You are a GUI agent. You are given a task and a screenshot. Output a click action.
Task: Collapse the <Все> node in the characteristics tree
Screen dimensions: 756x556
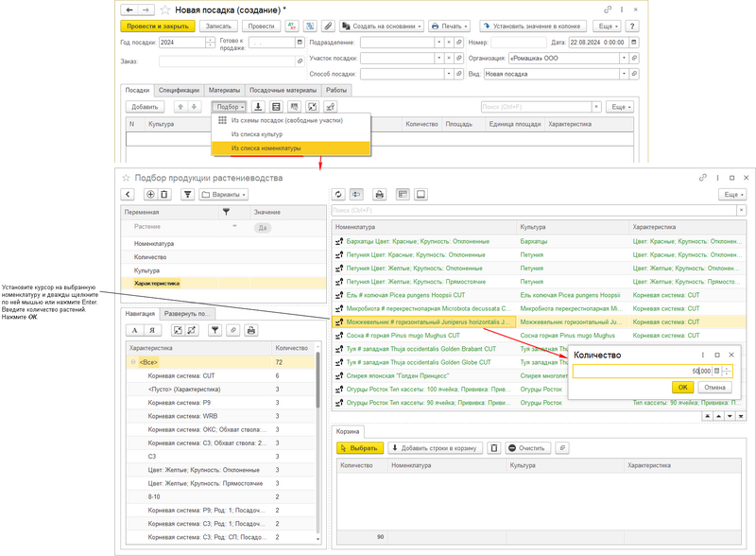[133, 362]
